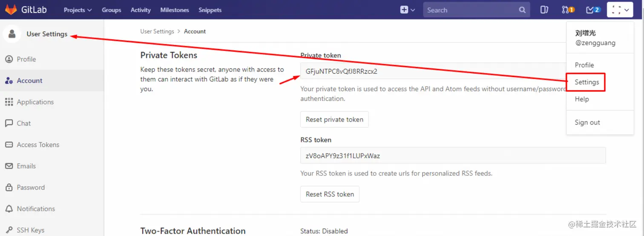Click the Status: Disabled text
The width and height of the screenshot is (644, 236).
point(324,231)
